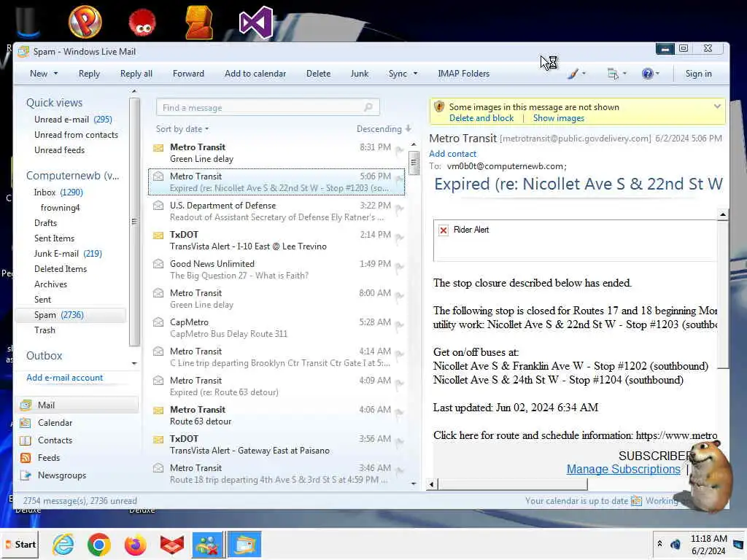
Task: Select Unread e-mail quick view
Action: [73, 120]
